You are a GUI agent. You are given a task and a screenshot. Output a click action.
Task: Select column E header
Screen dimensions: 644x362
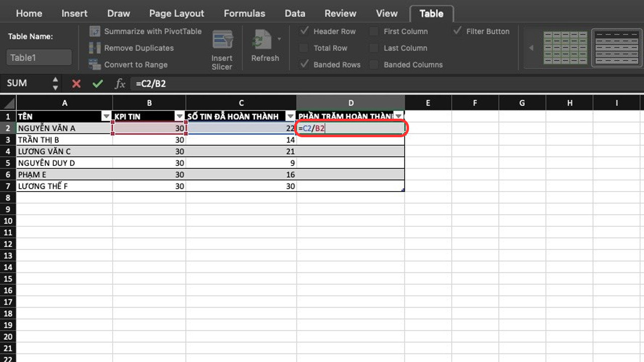pyautogui.click(x=428, y=103)
